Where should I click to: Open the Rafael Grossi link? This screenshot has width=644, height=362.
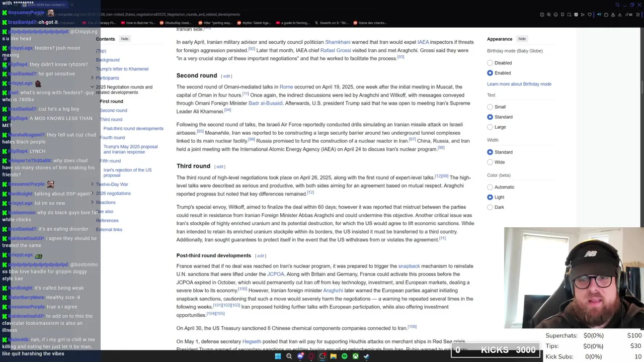[336, 50]
